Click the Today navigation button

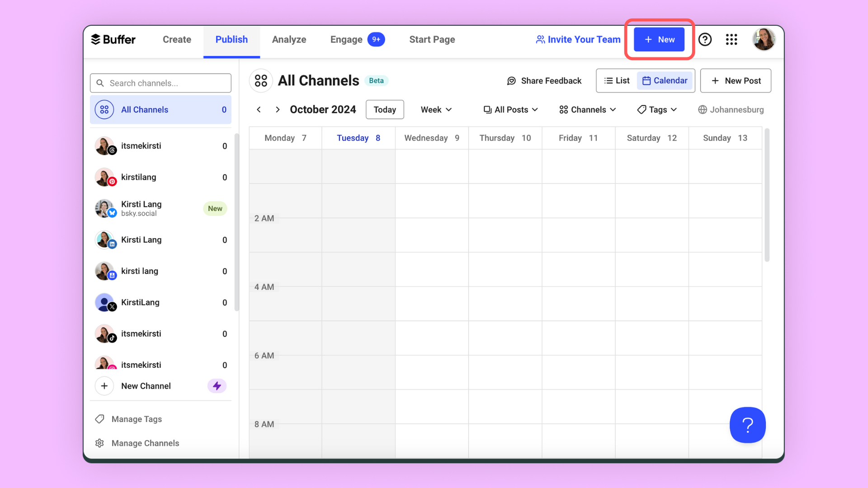click(x=385, y=109)
